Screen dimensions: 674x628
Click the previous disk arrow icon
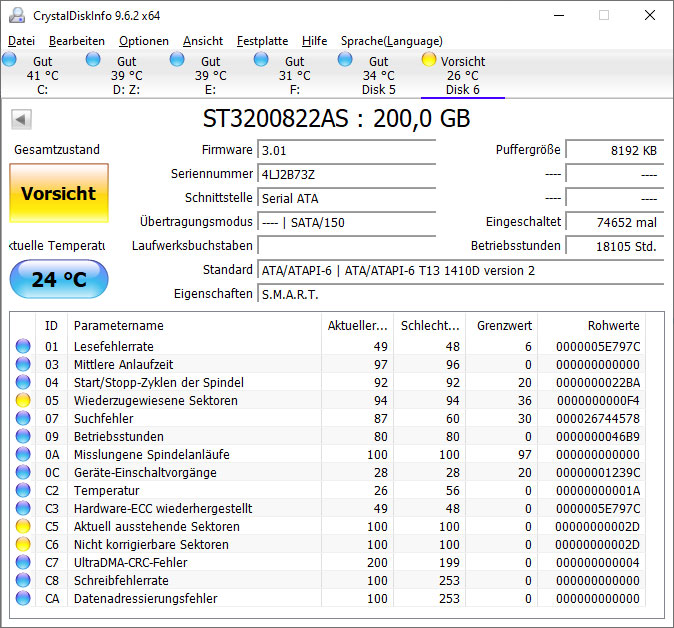point(20,120)
